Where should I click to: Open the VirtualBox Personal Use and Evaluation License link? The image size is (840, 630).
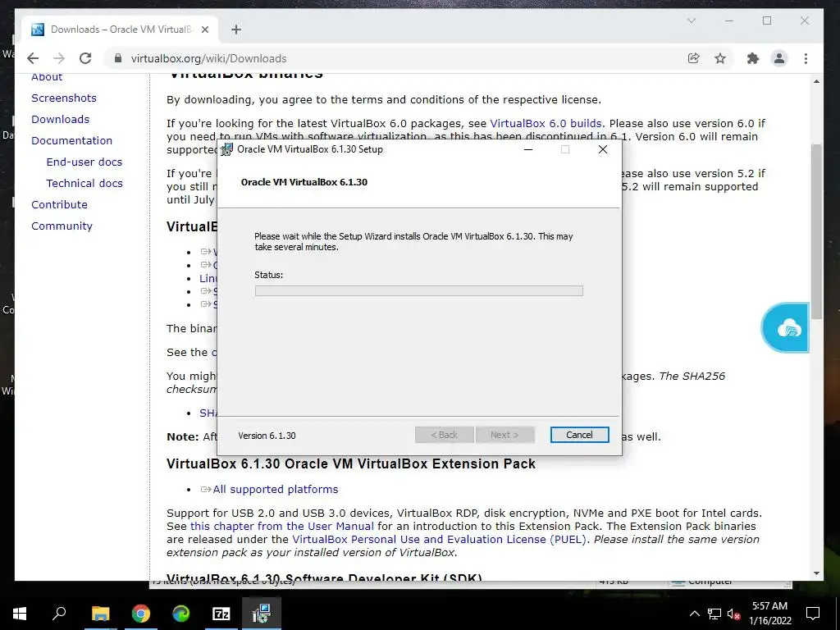[440, 540]
